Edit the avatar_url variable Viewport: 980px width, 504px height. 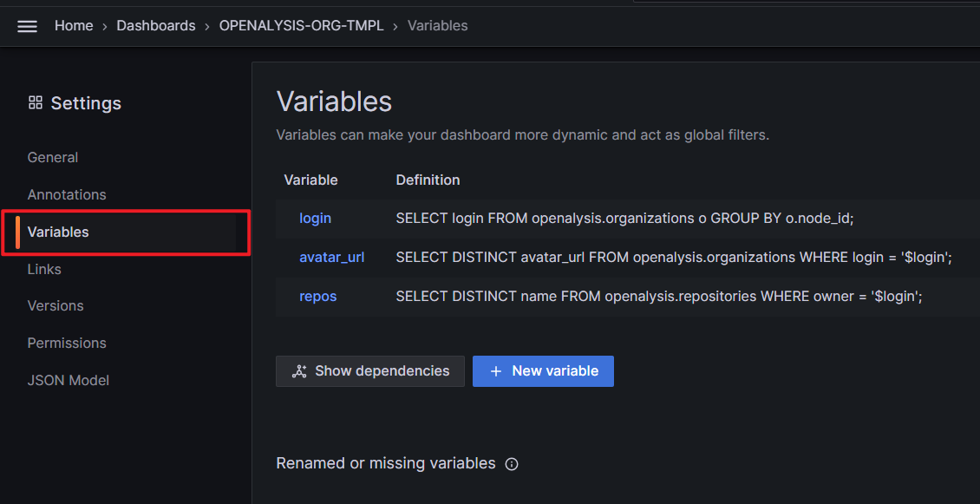[x=332, y=258]
